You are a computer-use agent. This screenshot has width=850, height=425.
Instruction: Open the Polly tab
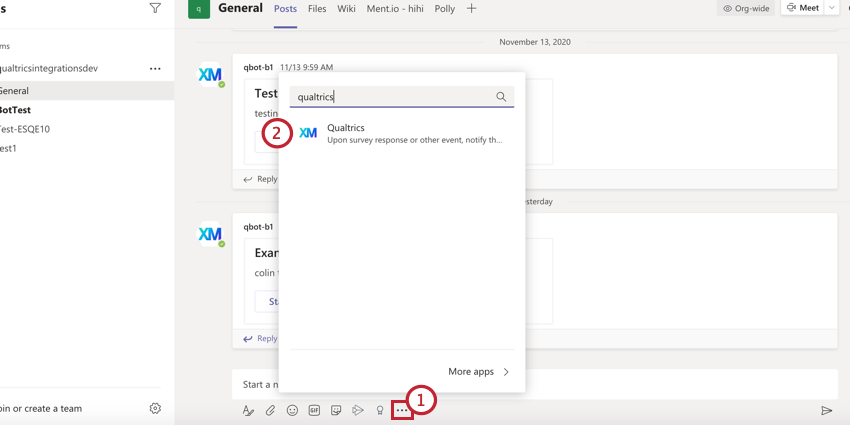click(x=445, y=9)
